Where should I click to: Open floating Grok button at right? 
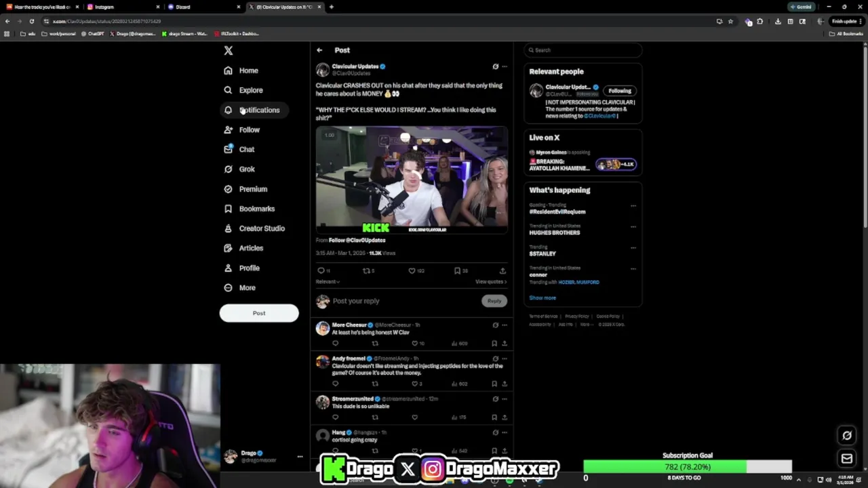coord(847,435)
